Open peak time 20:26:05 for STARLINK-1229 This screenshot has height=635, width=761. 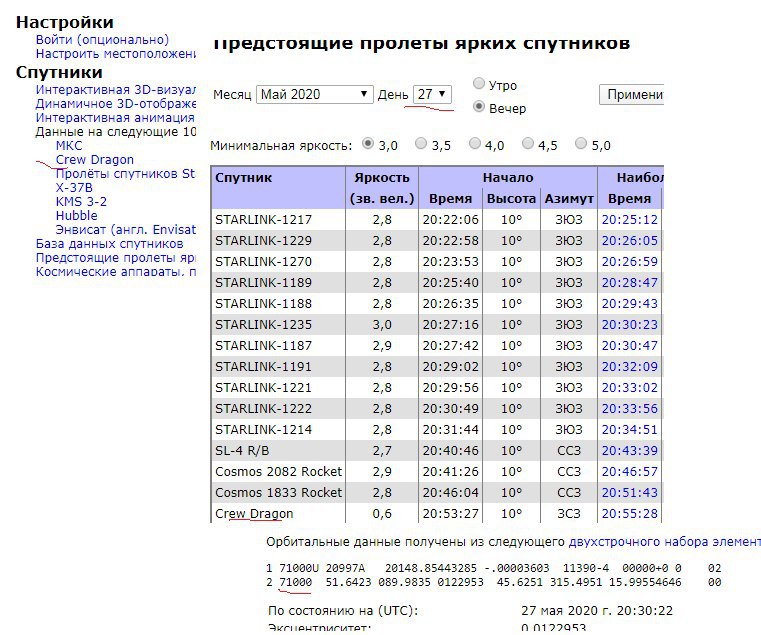click(629, 240)
